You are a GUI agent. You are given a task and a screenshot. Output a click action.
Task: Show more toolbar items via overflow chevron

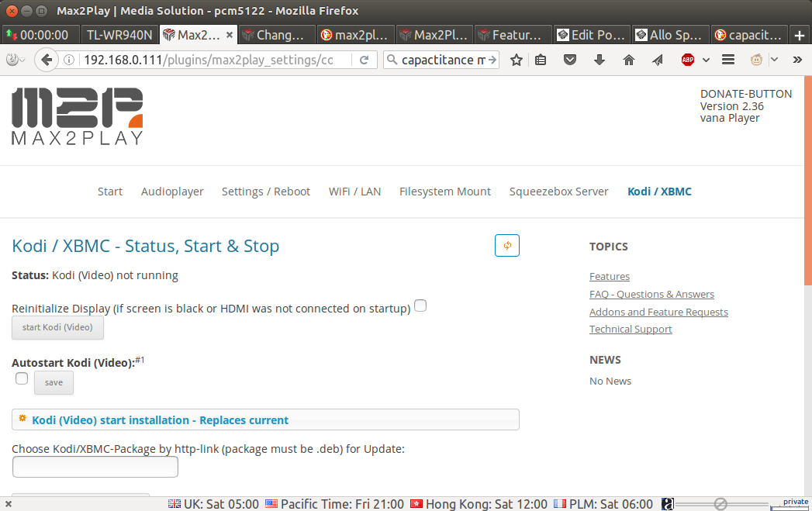797,60
